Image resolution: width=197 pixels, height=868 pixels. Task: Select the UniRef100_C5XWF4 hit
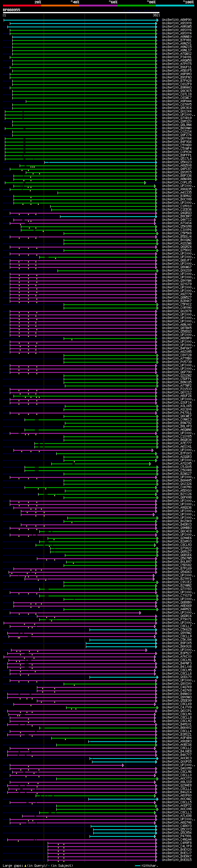tap(176, 149)
